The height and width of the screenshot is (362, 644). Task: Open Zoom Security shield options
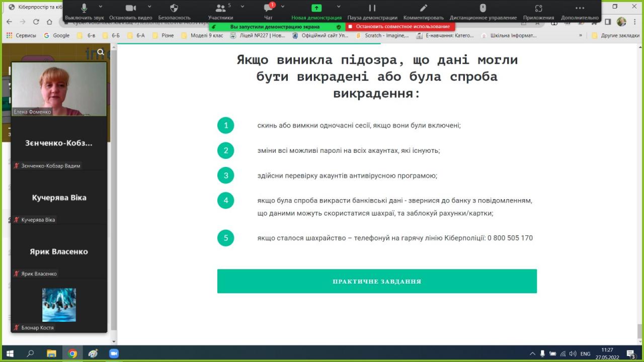pyautogui.click(x=174, y=9)
